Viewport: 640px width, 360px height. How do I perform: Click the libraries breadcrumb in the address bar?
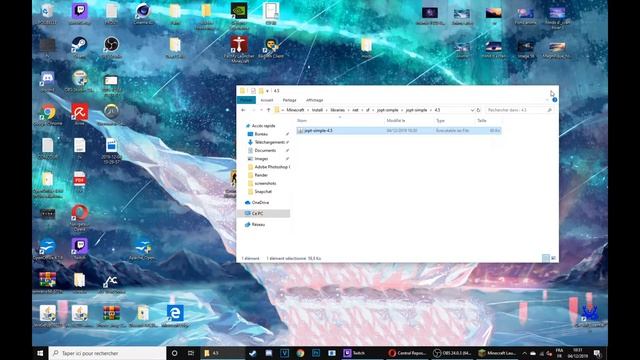(338, 110)
